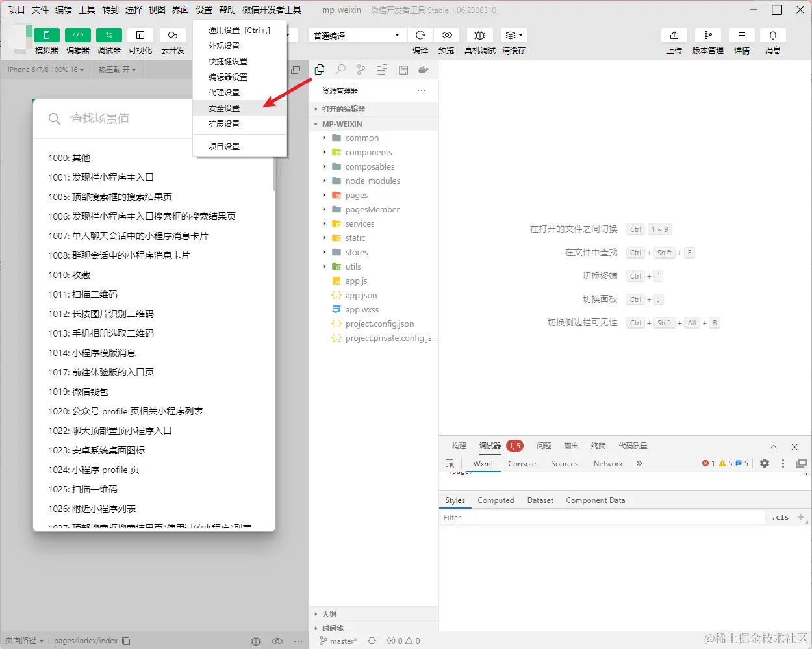This screenshot has width=812, height=649.
Task: Open the 普通编译 compile mode dropdown
Action: point(357,36)
